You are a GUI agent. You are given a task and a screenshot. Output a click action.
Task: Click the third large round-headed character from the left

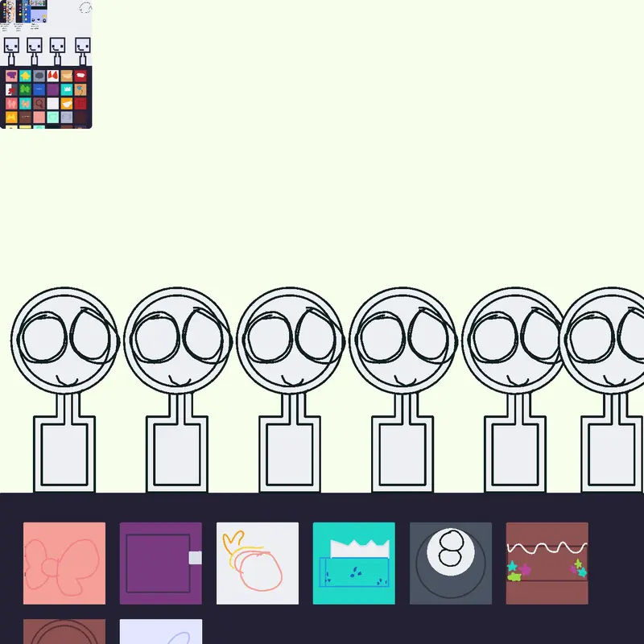(290, 390)
